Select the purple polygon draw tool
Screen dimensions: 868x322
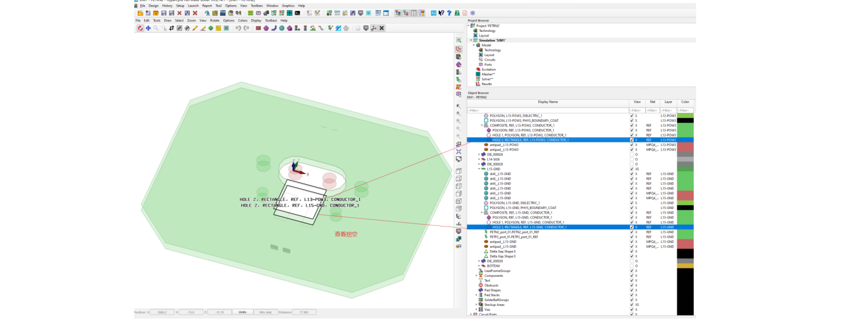coord(266,28)
